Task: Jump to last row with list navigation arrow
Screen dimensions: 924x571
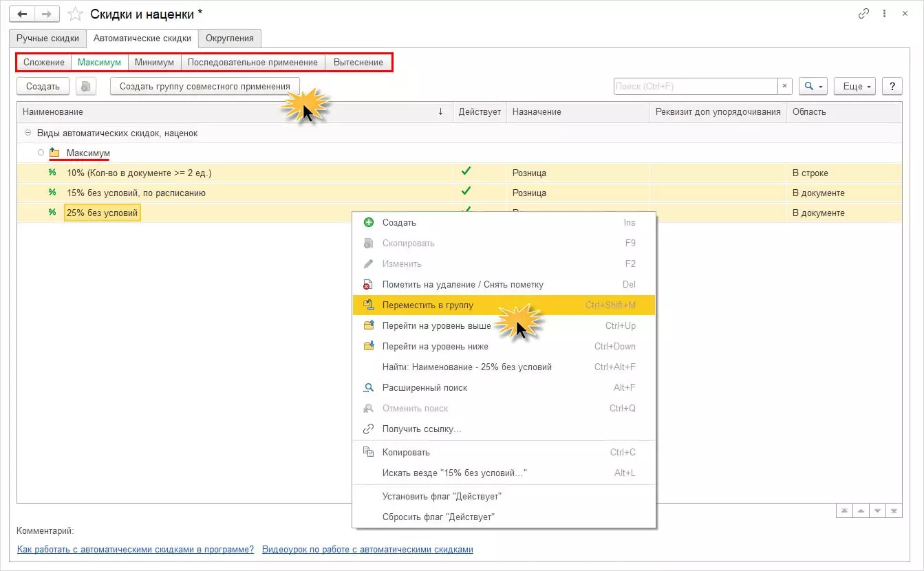Action: pos(894,510)
